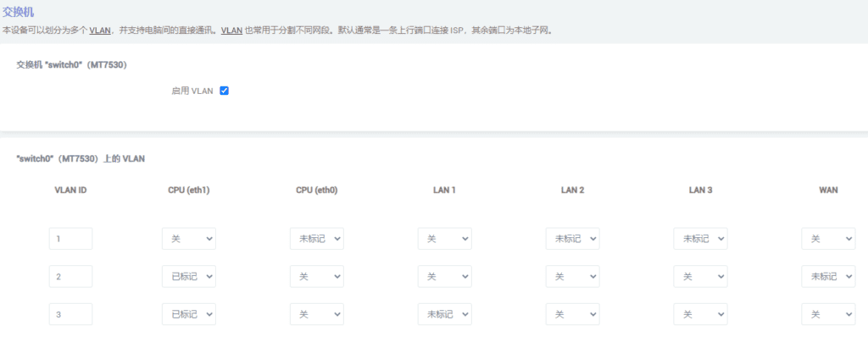Open VLAN 3 CPU (eth0) dropdown
Image resolution: width=868 pixels, height=337 pixels.
(317, 314)
